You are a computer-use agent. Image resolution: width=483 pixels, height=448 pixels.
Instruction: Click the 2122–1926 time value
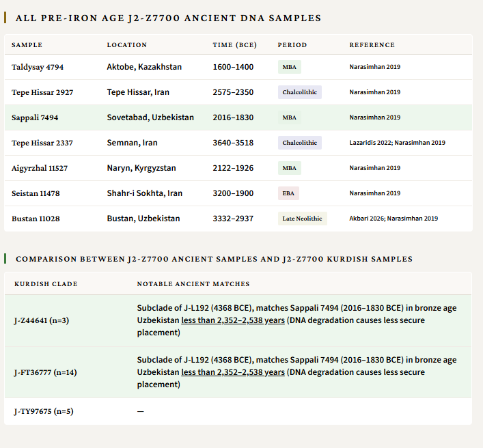tap(233, 168)
